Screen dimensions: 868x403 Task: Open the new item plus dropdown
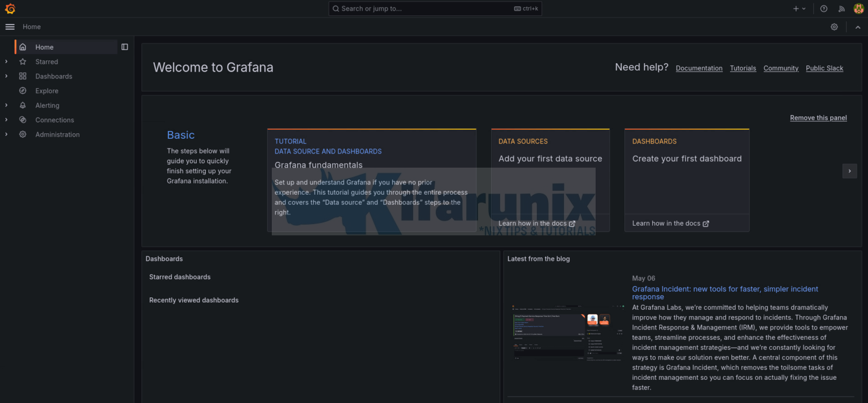coord(799,8)
